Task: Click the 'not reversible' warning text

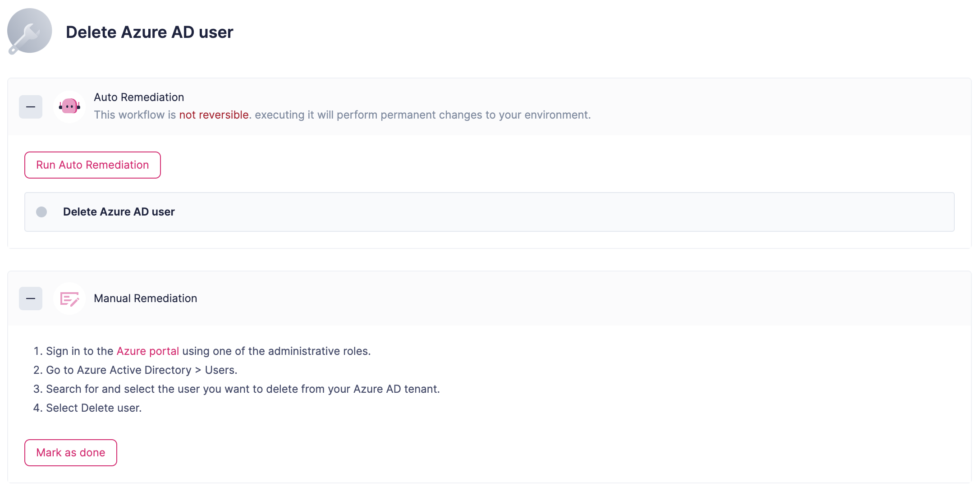Action: click(214, 115)
